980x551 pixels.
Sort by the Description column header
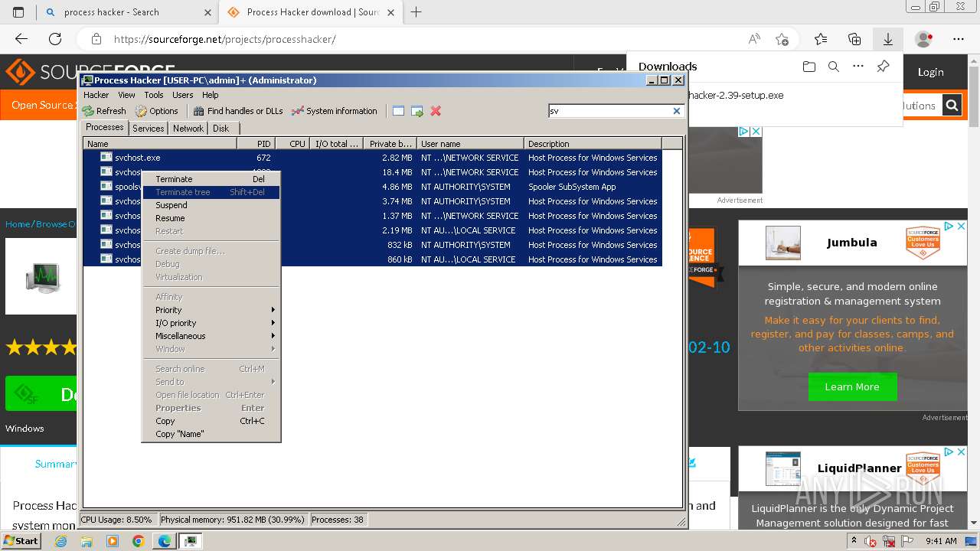[x=593, y=143]
